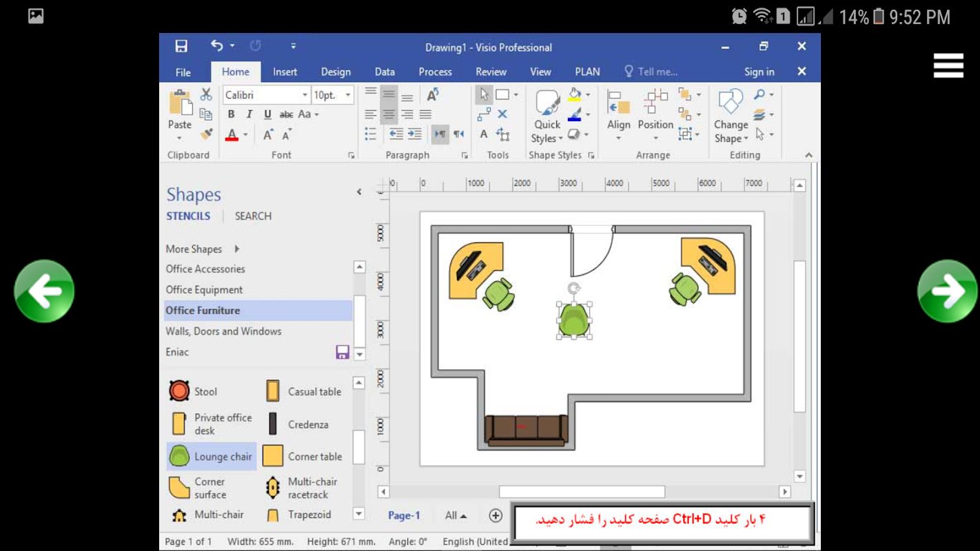
Task: Switch to the Process tab
Action: click(436, 72)
